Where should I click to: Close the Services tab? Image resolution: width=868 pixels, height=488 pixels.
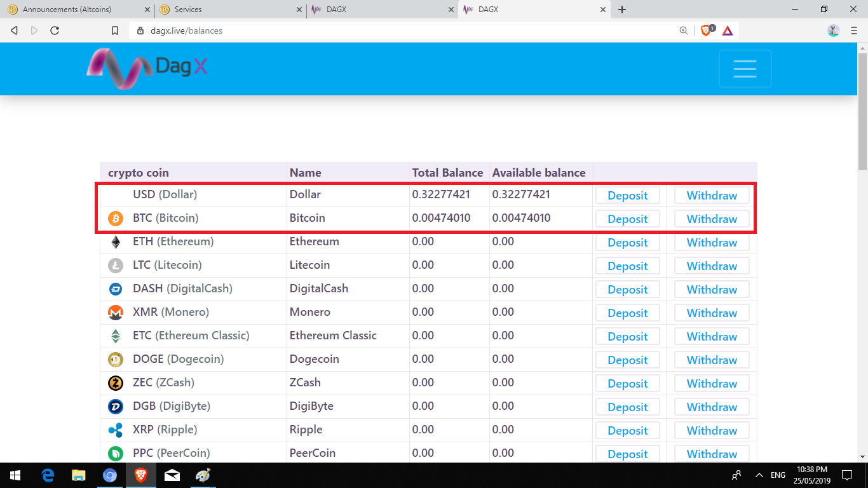pos(299,10)
